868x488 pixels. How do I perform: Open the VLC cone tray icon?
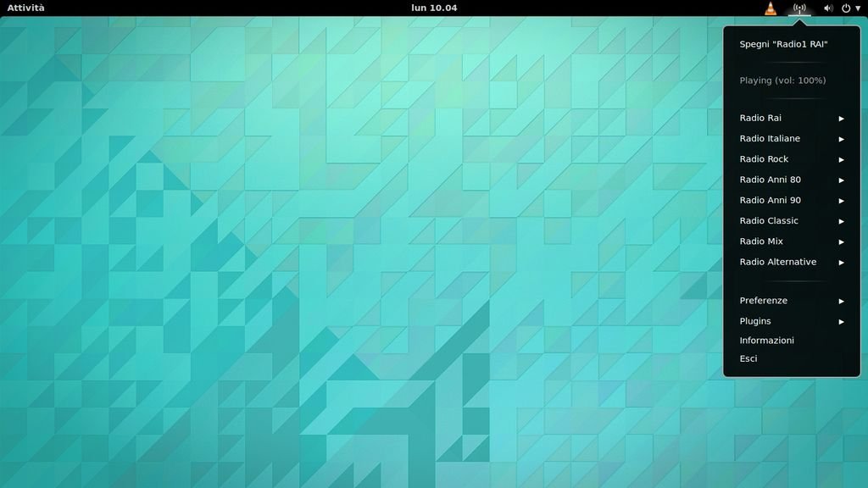(x=771, y=8)
